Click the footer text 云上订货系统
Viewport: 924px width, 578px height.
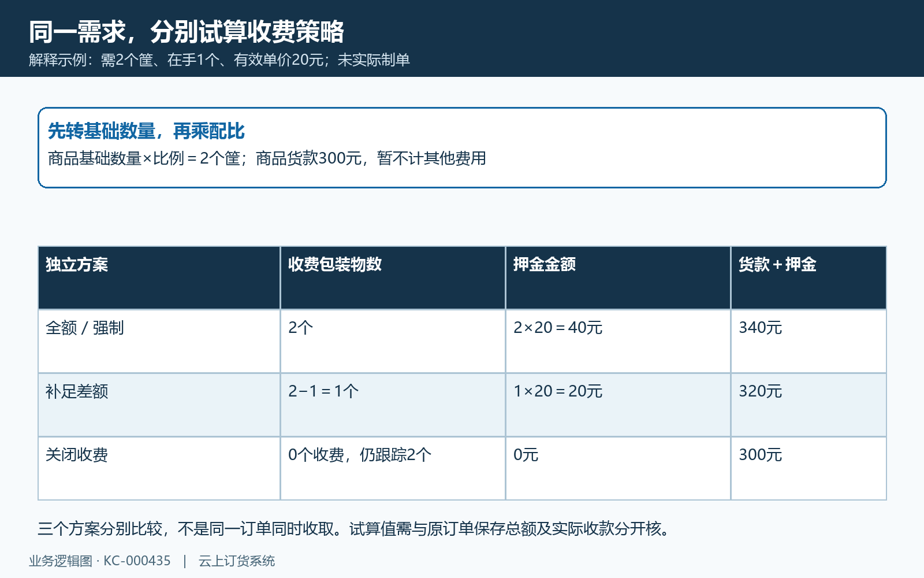(237, 561)
